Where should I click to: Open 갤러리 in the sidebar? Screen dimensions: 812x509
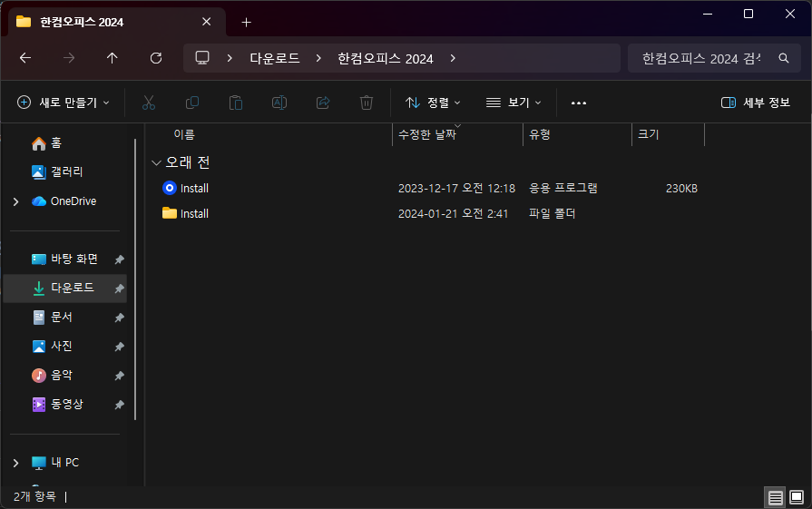pos(57,171)
